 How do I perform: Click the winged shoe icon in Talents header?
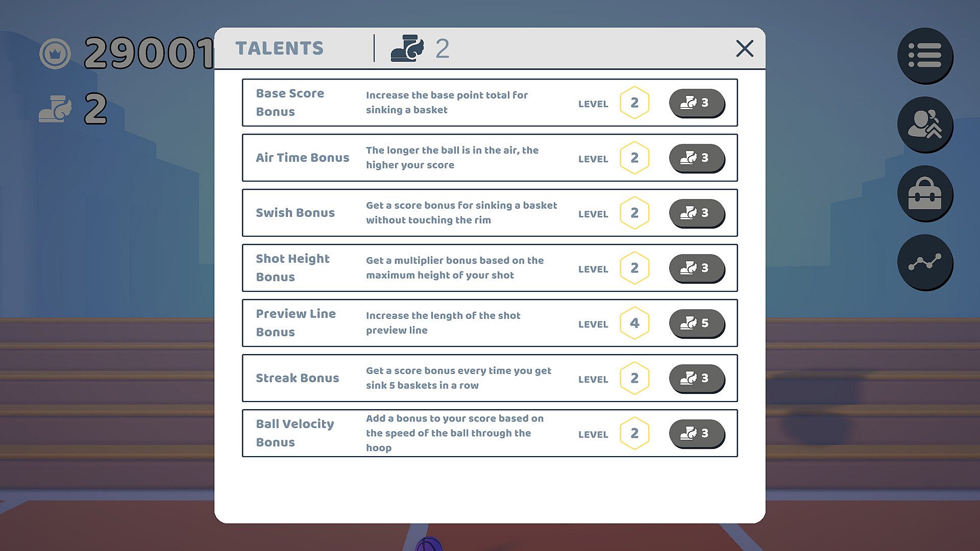407,48
